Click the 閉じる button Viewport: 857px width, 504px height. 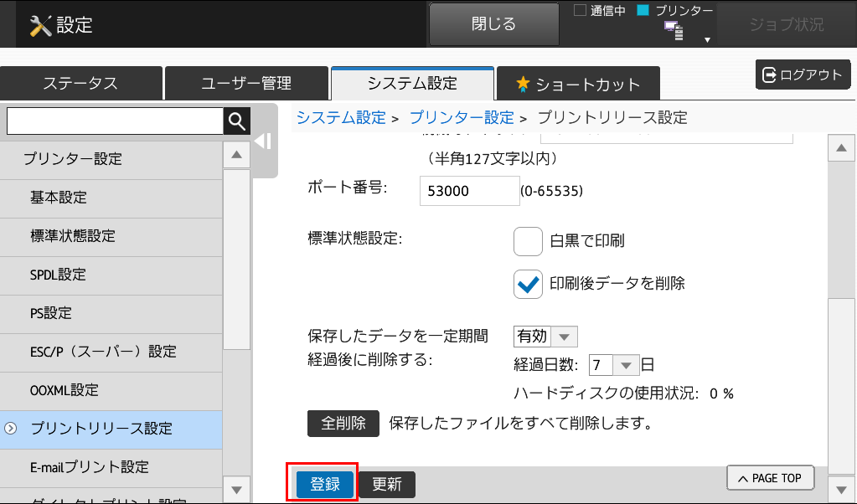coord(494,24)
